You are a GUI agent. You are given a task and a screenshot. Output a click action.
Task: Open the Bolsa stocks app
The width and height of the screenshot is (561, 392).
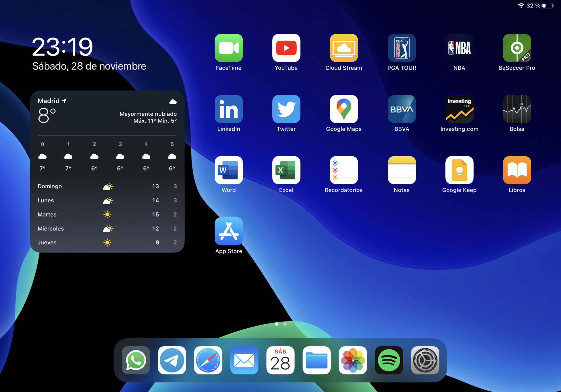coord(517,109)
